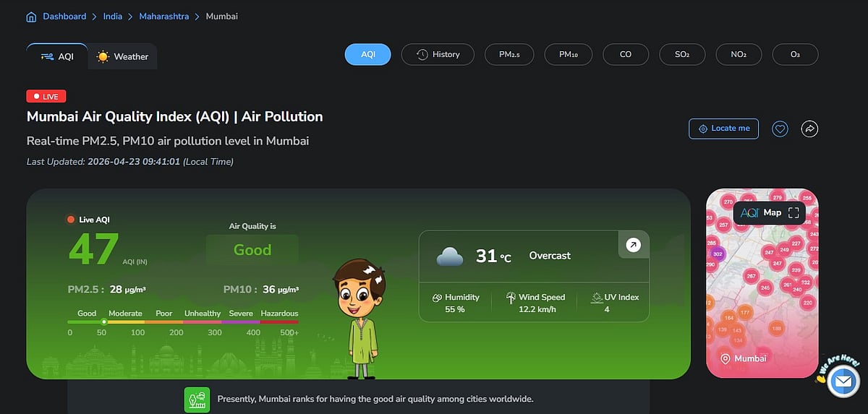Click the city ranking badge icon
The width and height of the screenshot is (868, 414).
197,399
